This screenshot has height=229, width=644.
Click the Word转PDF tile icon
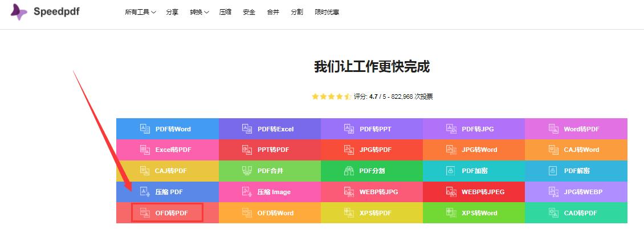pos(553,129)
